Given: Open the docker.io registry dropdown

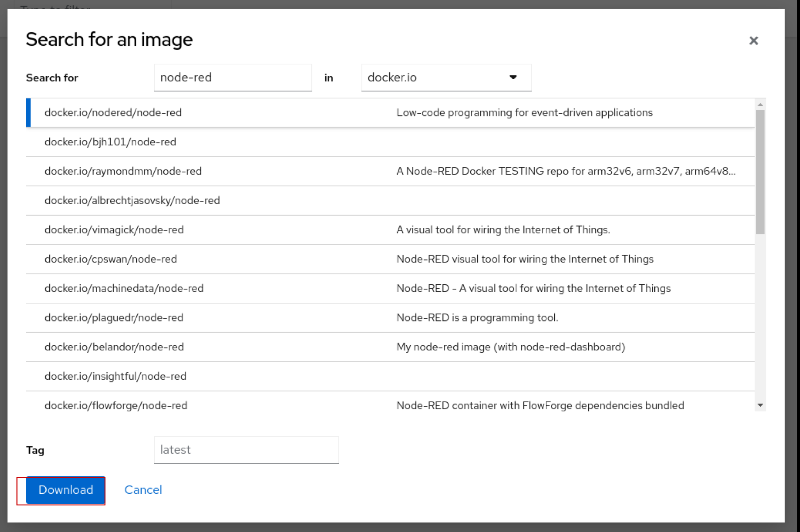Looking at the screenshot, I should pyautogui.click(x=446, y=78).
